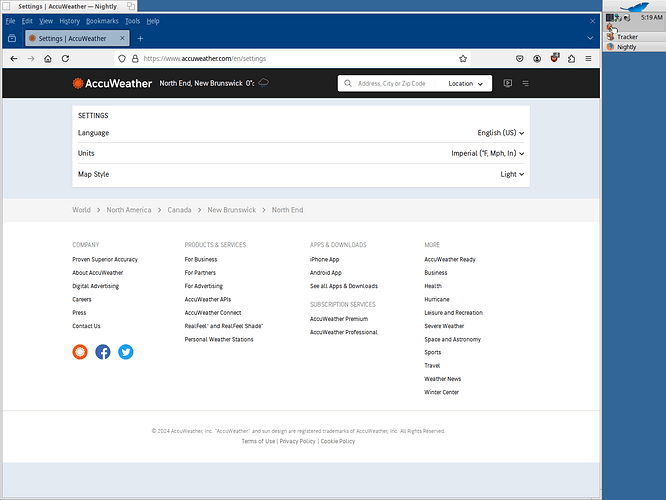This screenshot has height=500, width=666.
Task: Open the AccuWeather video player icon
Action: [508, 83]
